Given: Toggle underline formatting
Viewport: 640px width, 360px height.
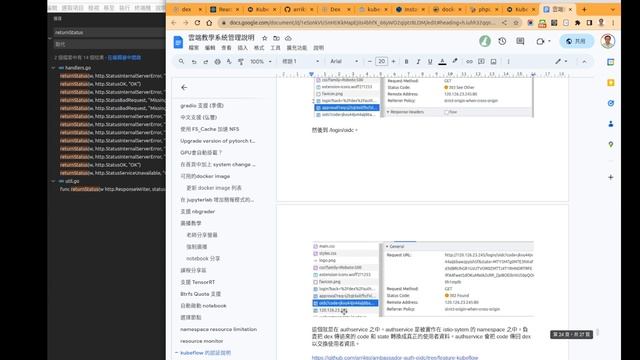Looking at the screenshot, I should pos(430,62).
